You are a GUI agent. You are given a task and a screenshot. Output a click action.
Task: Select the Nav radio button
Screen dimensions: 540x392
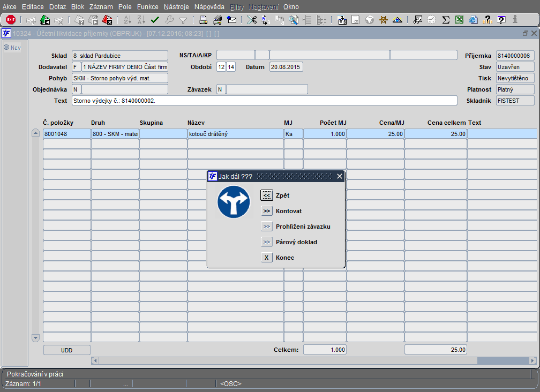pyautogui.click(x=6, y=47)
